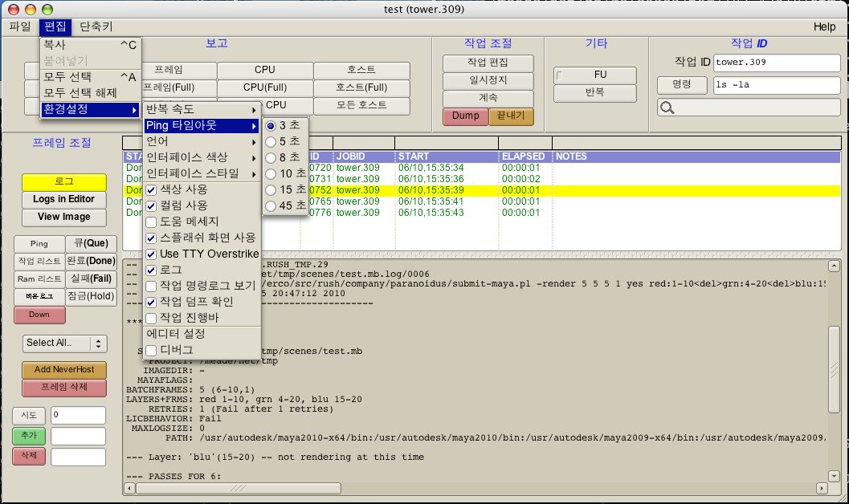Open the 단축키 menu
The image size is (849, 504).
point(96,26)
